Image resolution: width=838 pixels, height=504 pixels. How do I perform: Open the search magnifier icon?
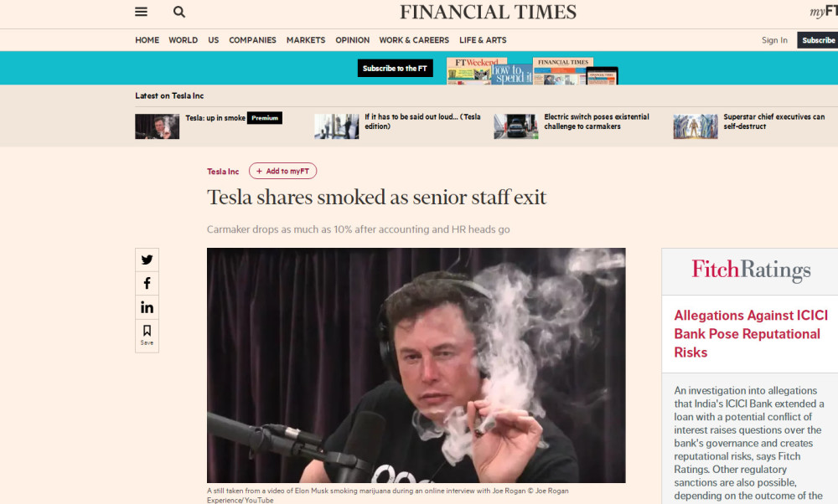tap(179, 12)
